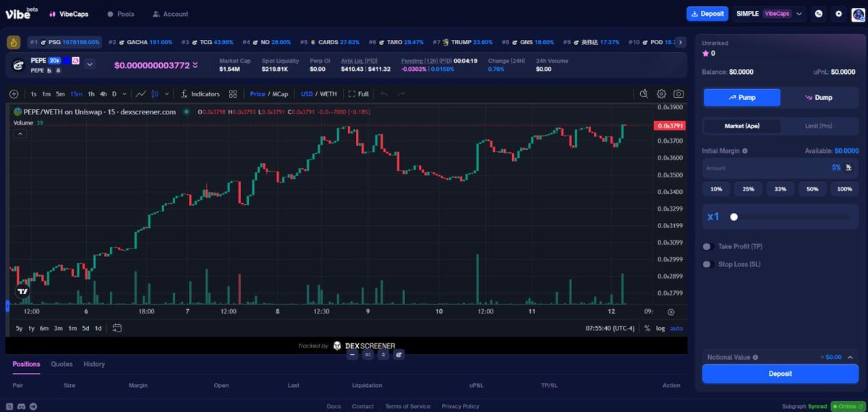Toggle chart to MCap view
Screen dimensions: 868x412
pos(280,94)
